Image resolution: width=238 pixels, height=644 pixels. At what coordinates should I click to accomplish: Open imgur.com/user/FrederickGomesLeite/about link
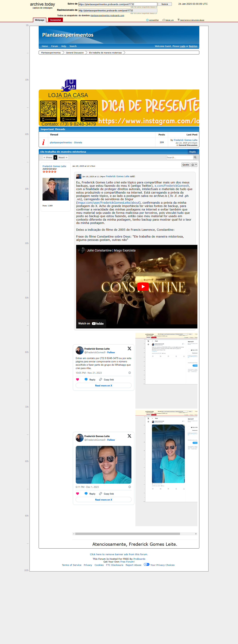(x=108, y=203)
